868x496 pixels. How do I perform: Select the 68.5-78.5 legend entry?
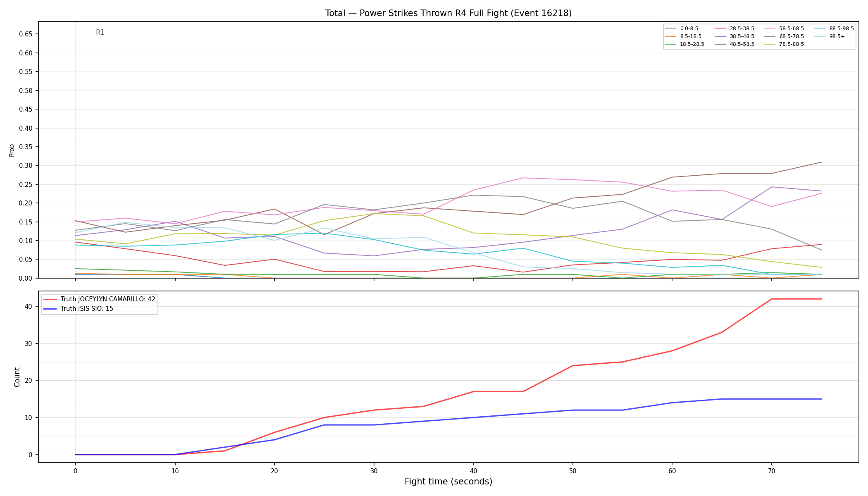point(784,36)
